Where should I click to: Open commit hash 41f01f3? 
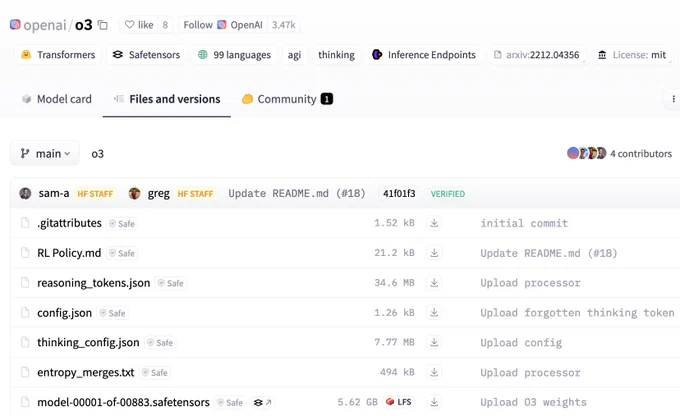click(399, 193)
